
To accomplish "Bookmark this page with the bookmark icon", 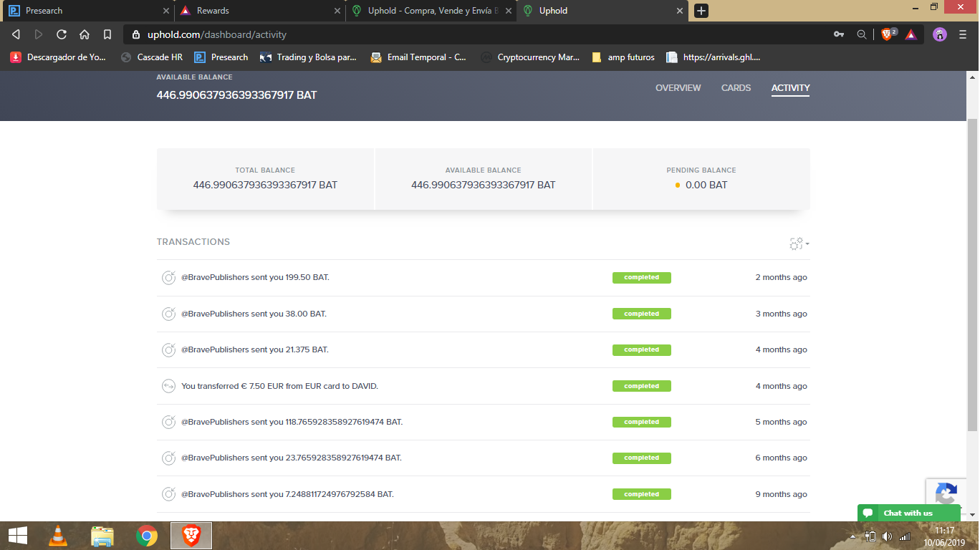I will click(x=107, y=34).
